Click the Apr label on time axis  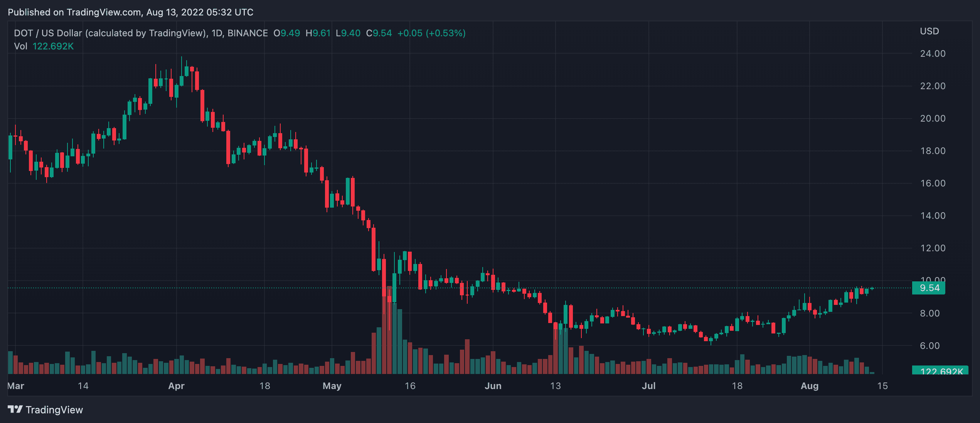pyautogui.click(x=176, y=386)
